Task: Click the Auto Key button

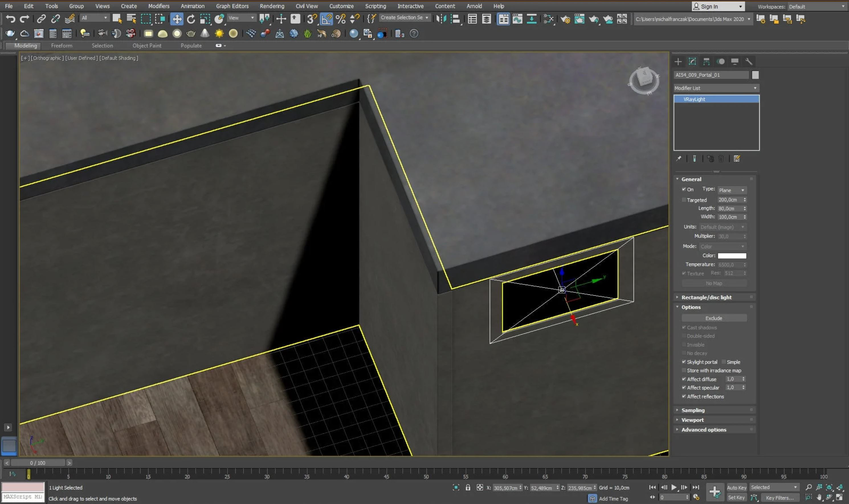Action: click(736, 488)
